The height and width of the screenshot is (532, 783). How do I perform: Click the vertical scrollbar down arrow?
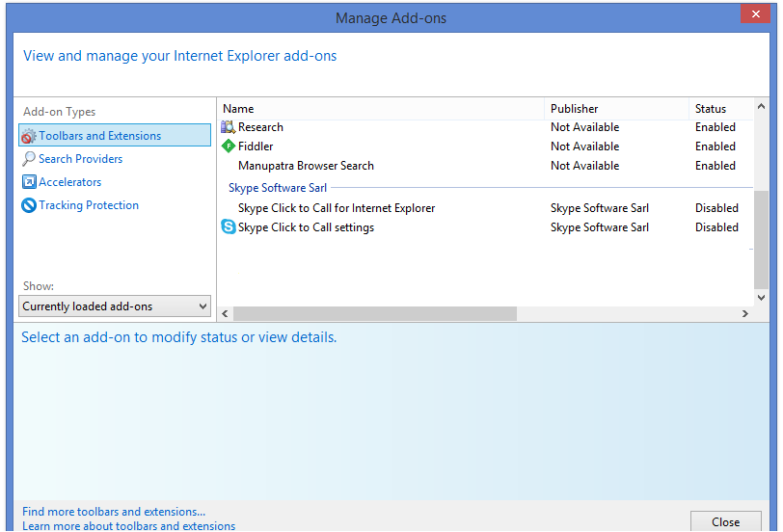761,298
